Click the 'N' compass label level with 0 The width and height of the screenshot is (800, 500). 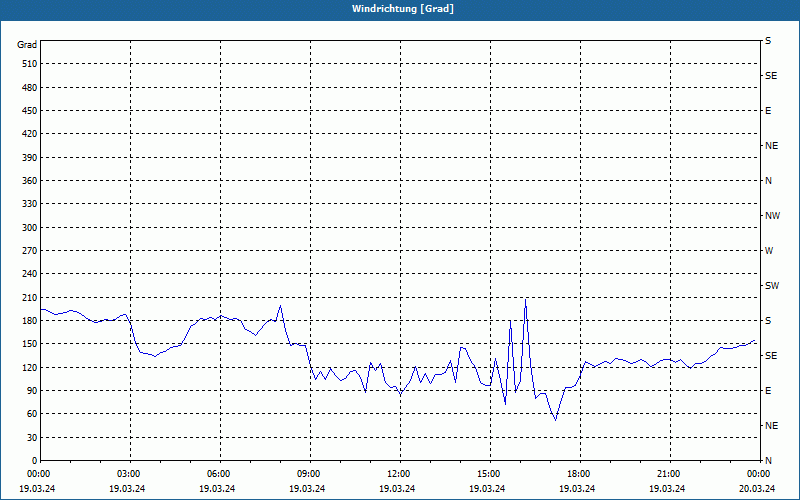point(768,461)
